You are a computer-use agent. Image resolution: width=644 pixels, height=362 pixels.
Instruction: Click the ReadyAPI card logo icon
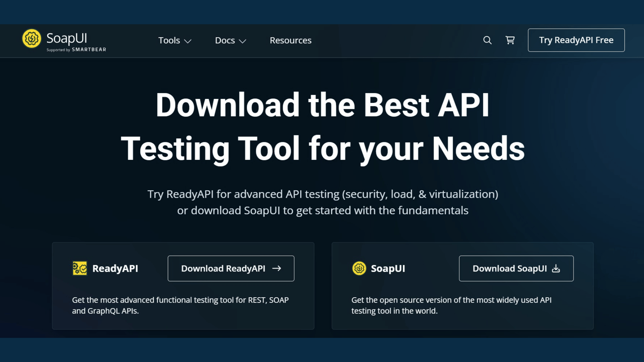80,268
